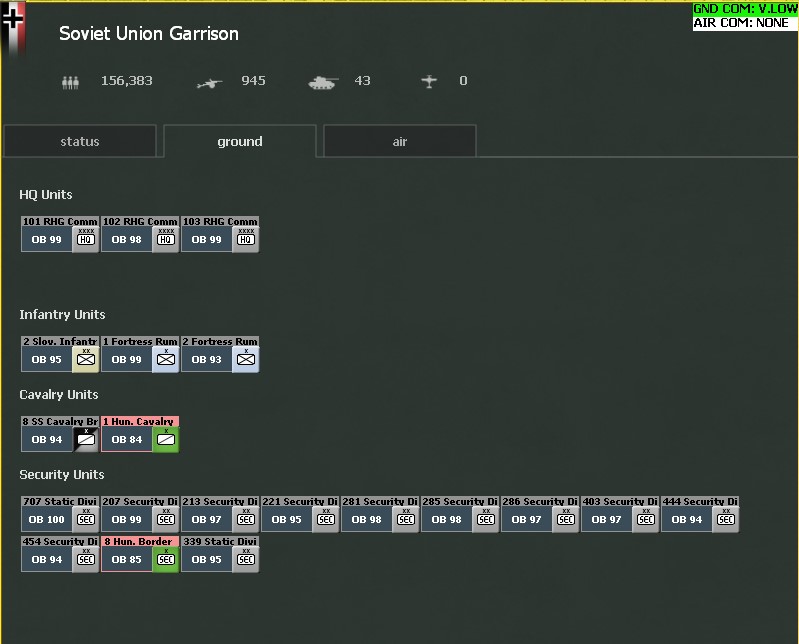
Task: Open the 101 RHG Comm OB 99 button
Action: tap(46, 239)
